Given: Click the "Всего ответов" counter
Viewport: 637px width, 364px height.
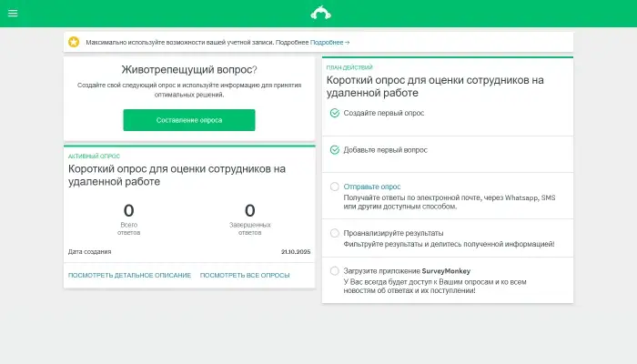Looking at the screenshot, I should tap(128, 217).
